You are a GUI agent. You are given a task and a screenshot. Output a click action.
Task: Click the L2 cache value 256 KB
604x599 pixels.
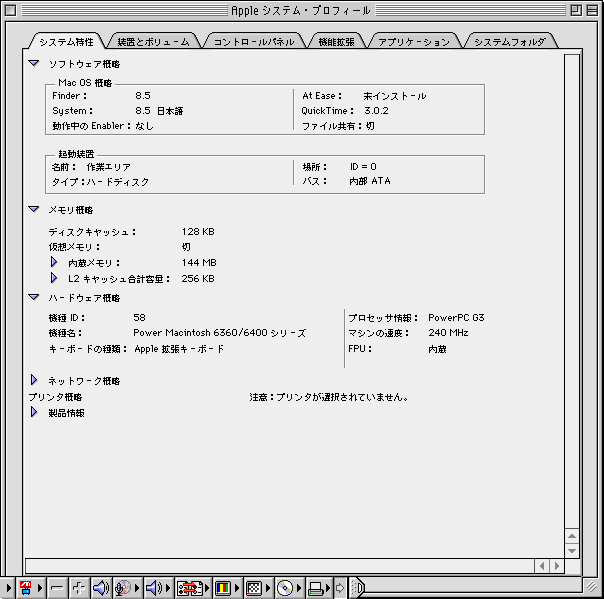click(x=198, y=279)
